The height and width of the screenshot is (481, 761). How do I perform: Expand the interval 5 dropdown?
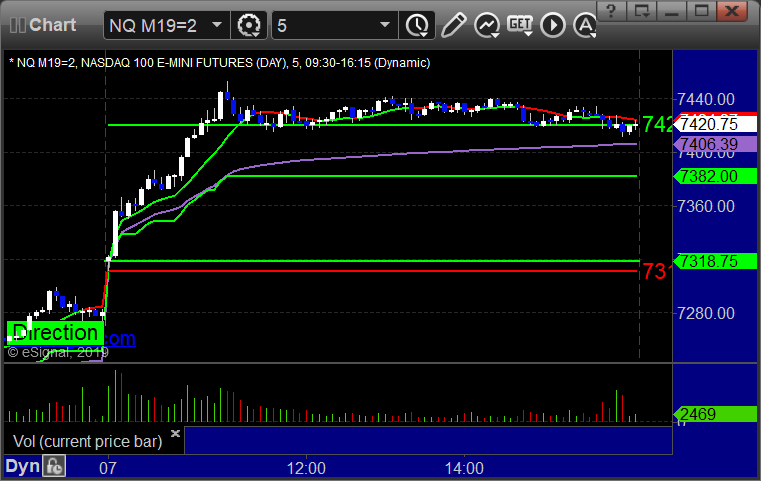pyautogui.click(x=385, y=25)
